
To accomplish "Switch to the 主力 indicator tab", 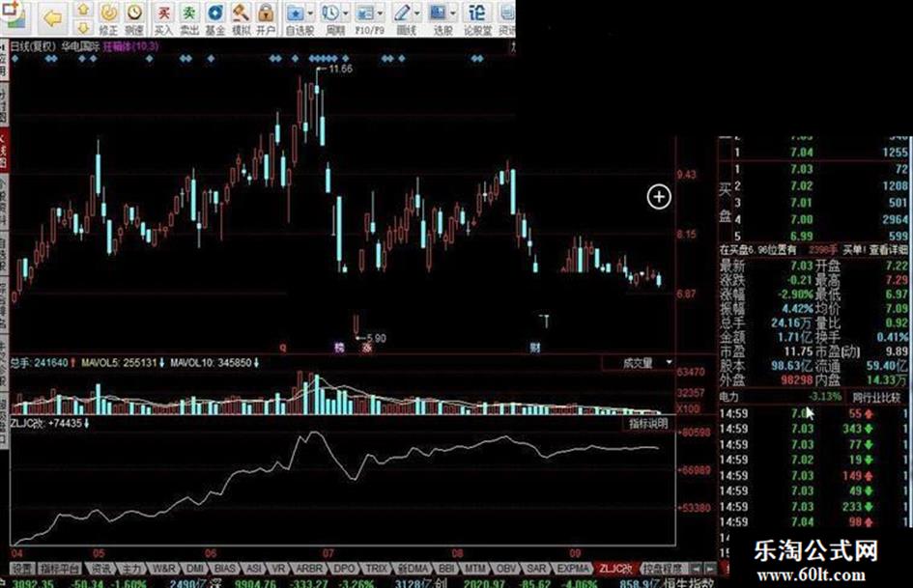I will point(130,568).
